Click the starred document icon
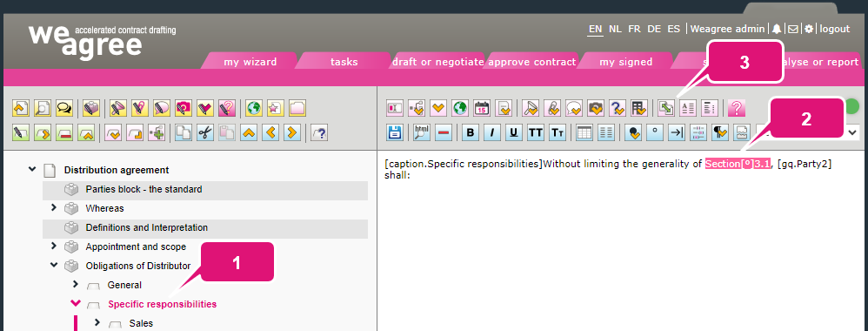 [x=275, y=107]
